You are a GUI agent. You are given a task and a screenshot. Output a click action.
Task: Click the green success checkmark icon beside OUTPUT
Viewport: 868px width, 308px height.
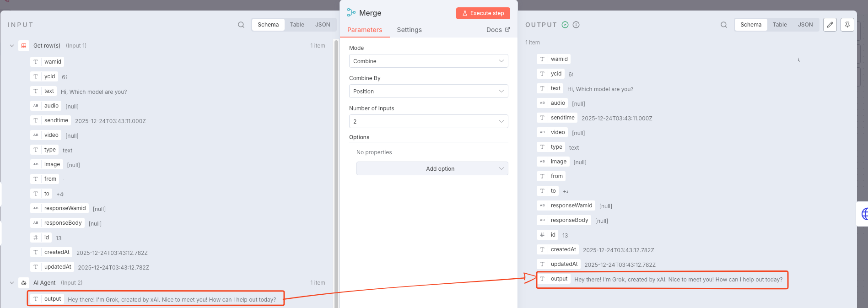pos(565,25)
